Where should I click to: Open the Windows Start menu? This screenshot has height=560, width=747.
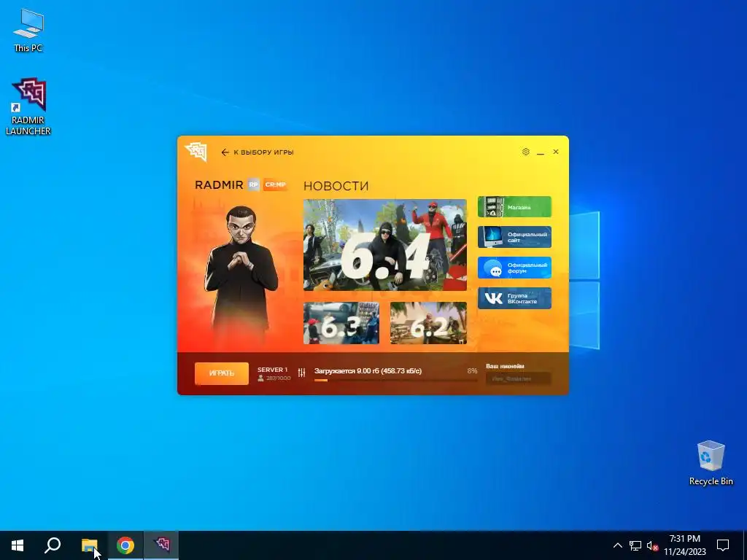point(18,545)
